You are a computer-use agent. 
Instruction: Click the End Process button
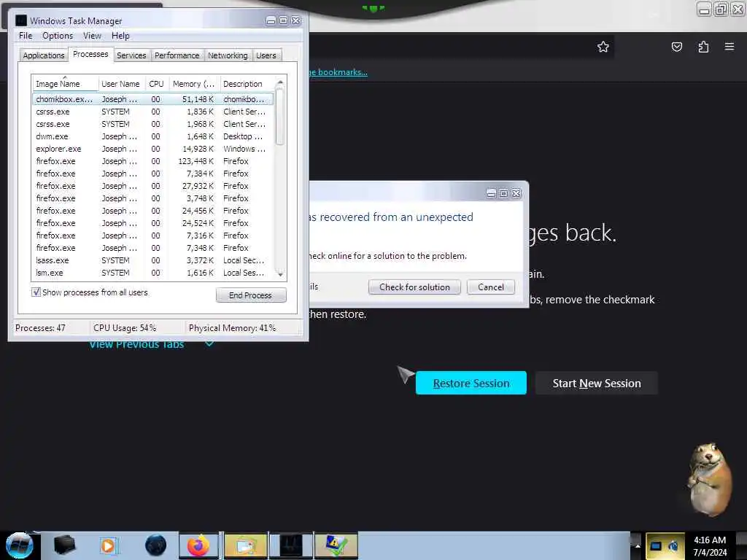pyautogui.click(x=251, y=295)
